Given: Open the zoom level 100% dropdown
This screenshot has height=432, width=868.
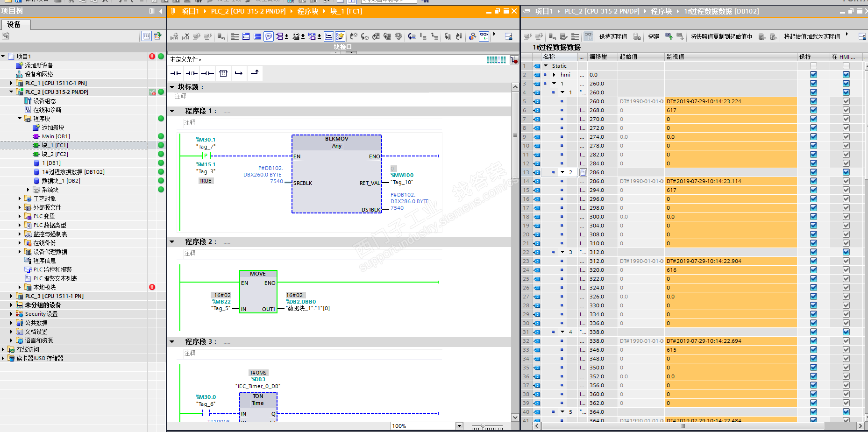Looking at the screenshot, I should pyautogui.click(x=459, y=426).
